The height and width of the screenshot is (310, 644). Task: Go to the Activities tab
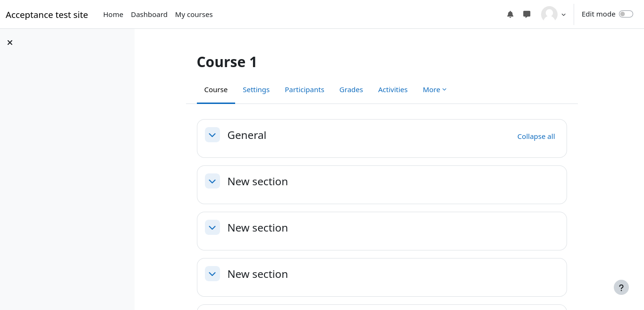click(x=393, y=90)
